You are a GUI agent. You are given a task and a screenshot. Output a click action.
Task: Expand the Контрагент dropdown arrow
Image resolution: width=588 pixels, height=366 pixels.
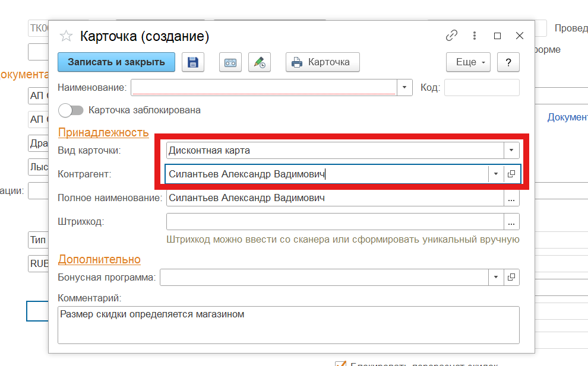(496, 174)
